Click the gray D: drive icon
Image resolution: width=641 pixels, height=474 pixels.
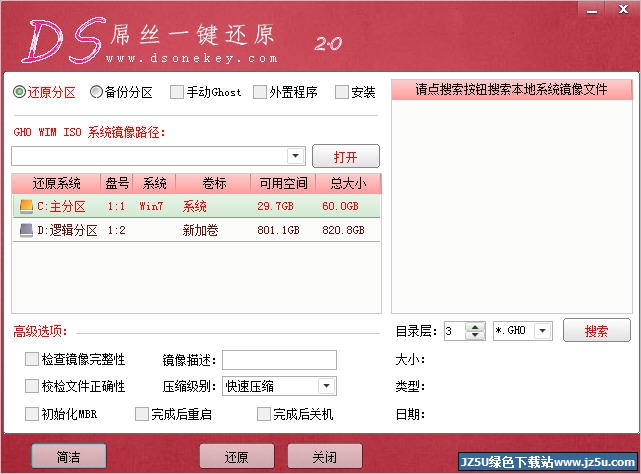click(x=26, y=230)
